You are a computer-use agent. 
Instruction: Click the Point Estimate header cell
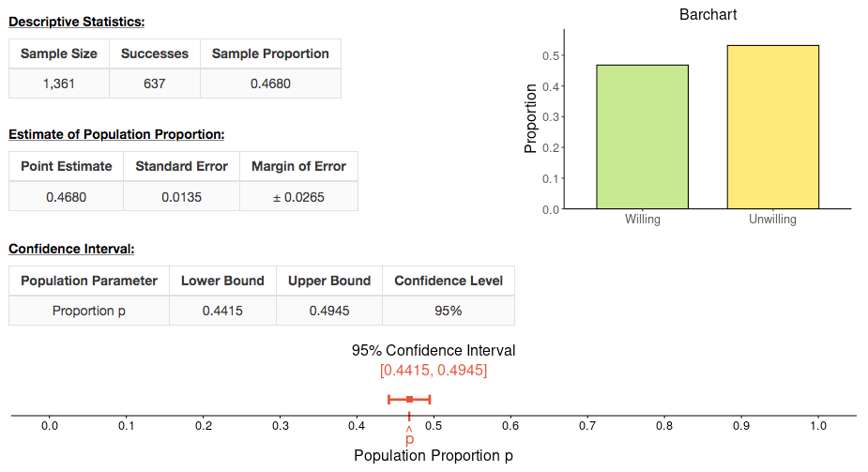66,166
